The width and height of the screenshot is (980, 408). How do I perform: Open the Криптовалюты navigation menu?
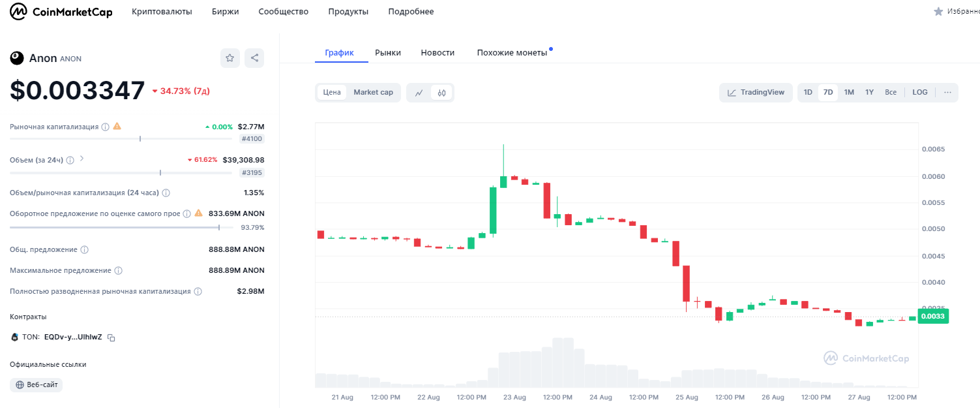tap(162, 12)
